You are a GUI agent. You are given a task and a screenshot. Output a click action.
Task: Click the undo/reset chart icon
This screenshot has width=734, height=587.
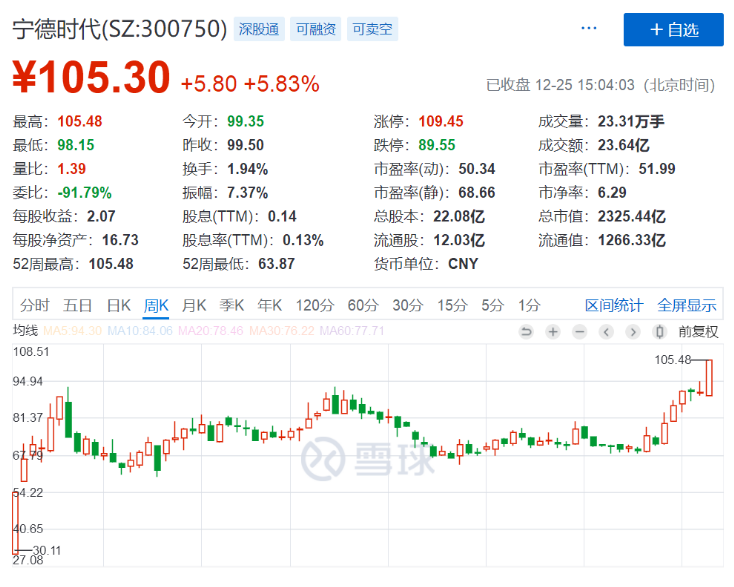526,332
